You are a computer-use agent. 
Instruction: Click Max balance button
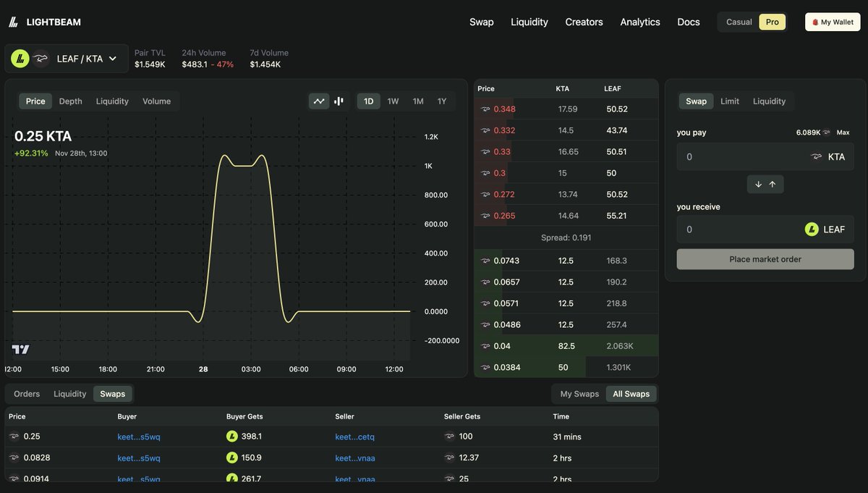click(x=843, y=132)
